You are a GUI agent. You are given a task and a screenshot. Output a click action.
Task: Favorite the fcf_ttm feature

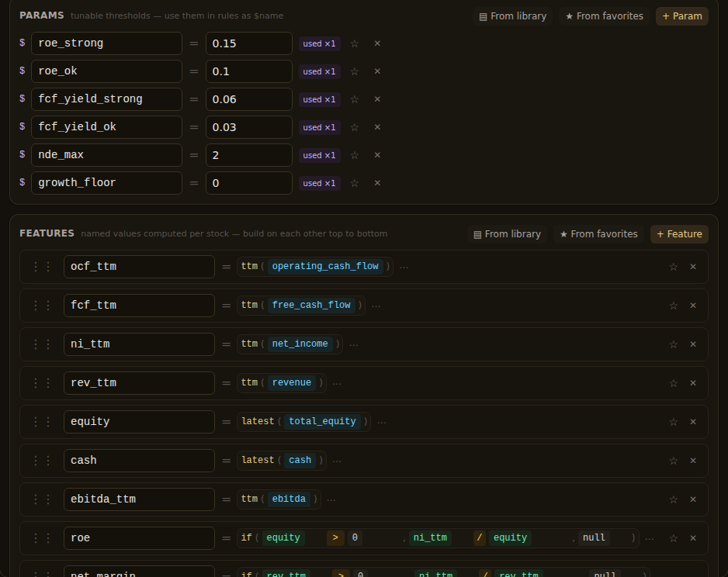673,306
